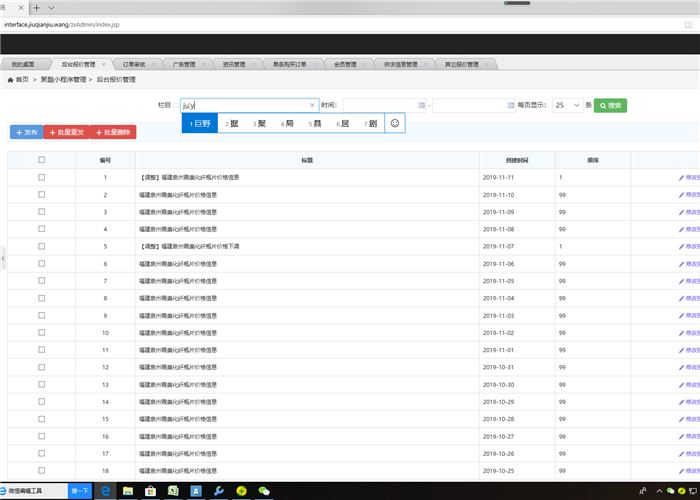The height and width of the screenshot is (500, 700).
Task: Toggle the select-all checkbox in table header
Action: (41, 160)
